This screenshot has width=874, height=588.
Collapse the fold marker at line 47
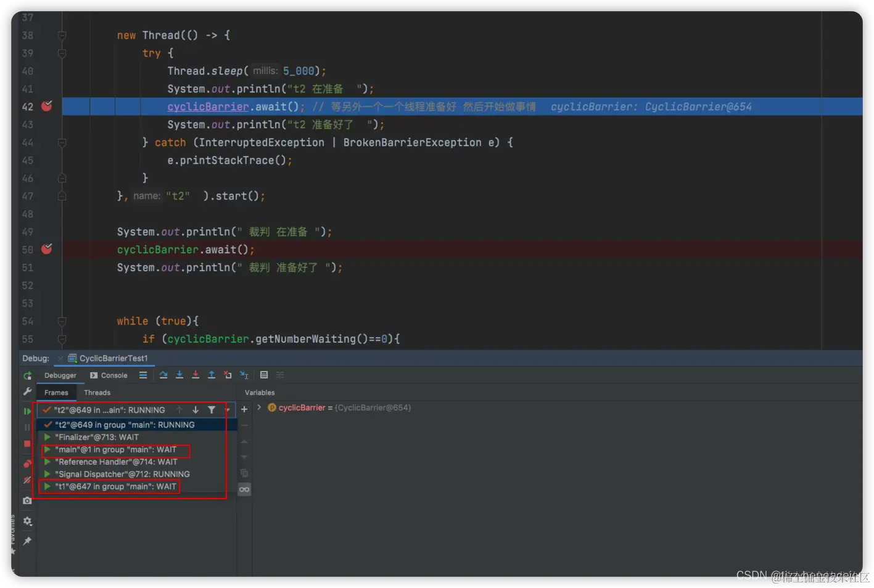[62, 196]
